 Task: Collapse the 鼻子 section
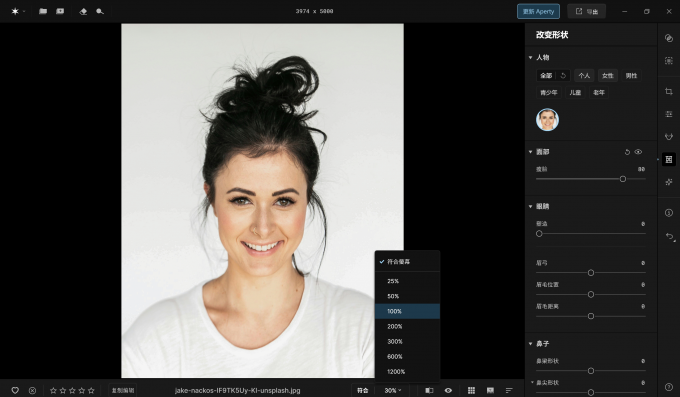[530, 344]
